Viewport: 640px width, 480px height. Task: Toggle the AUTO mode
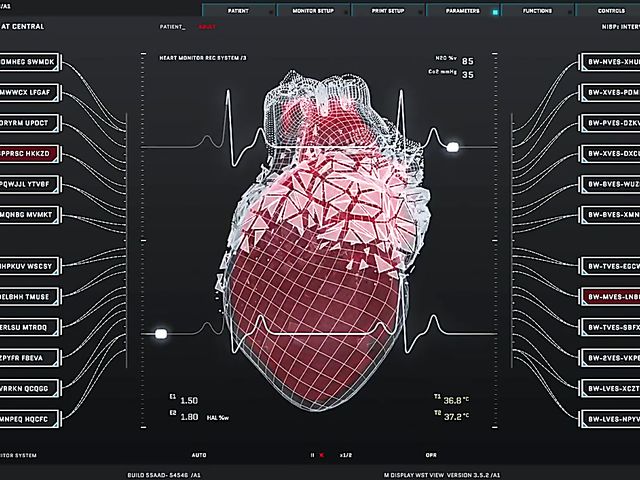click(x=199, y=455)
